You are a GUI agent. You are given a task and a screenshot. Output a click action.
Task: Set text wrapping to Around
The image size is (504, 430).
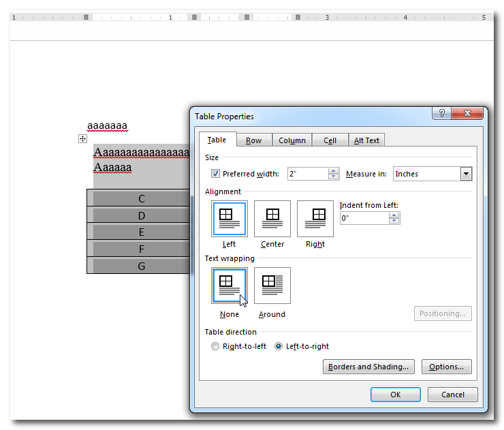point(272,286)
